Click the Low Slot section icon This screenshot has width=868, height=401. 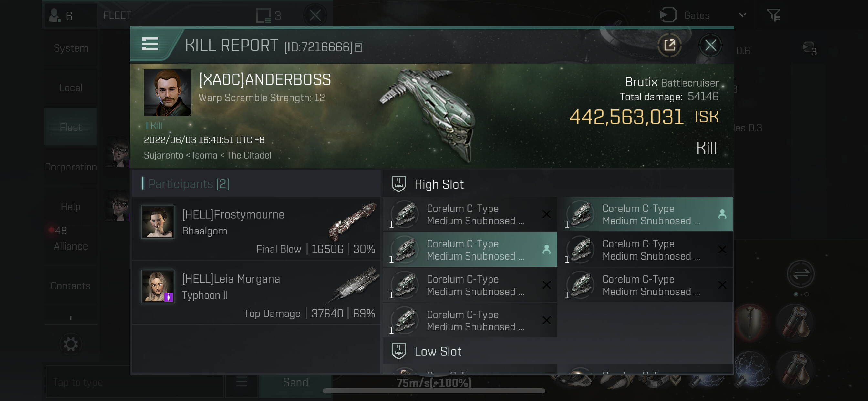coord(398,351)
